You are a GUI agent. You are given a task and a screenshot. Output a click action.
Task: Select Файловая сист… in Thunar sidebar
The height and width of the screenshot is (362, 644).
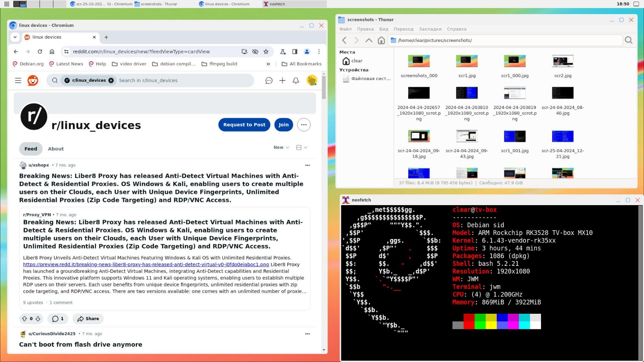367,79
